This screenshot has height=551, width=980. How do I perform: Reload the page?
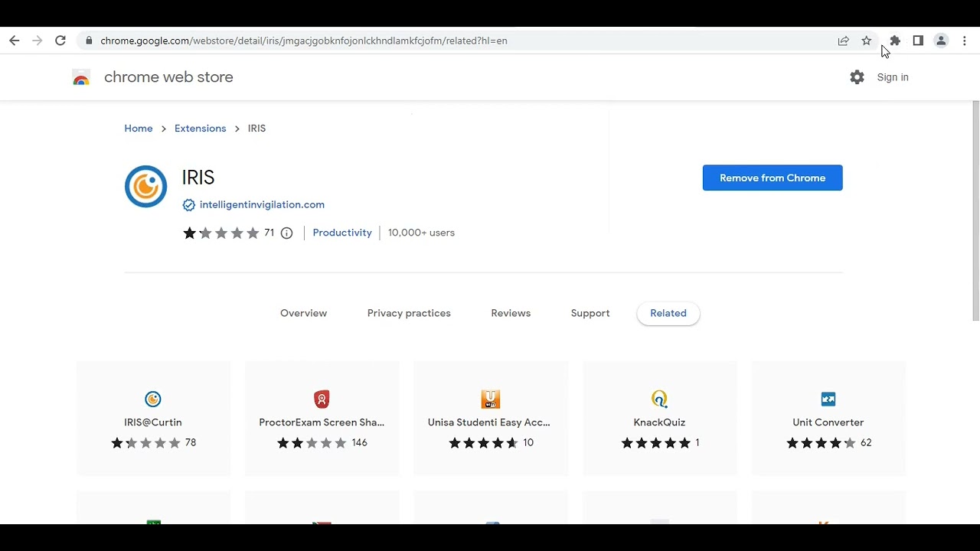click(60, 41)
